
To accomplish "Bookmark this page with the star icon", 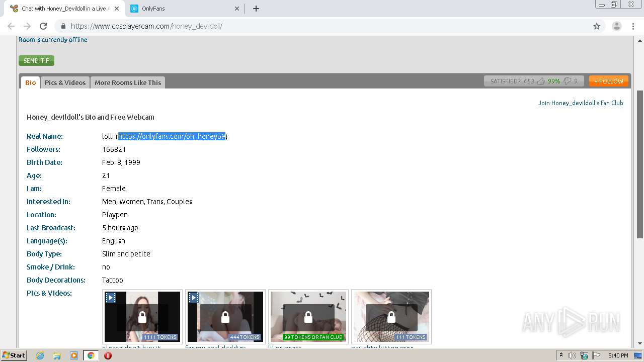I will tap(597, 26).
